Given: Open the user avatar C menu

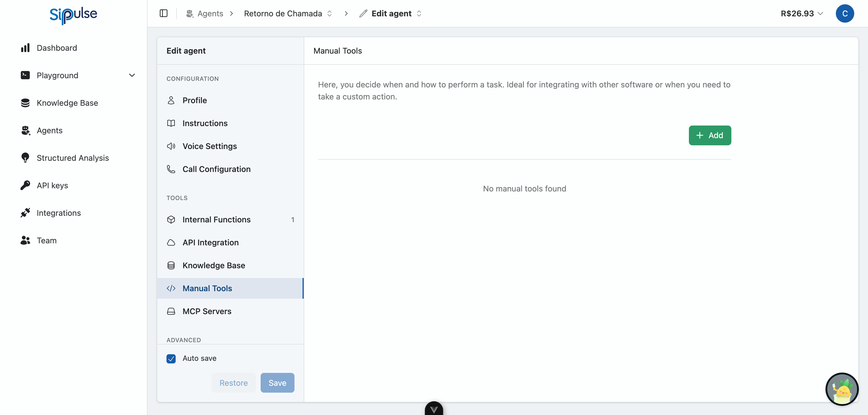Looking at the screenshot, I should coord(844,13).
